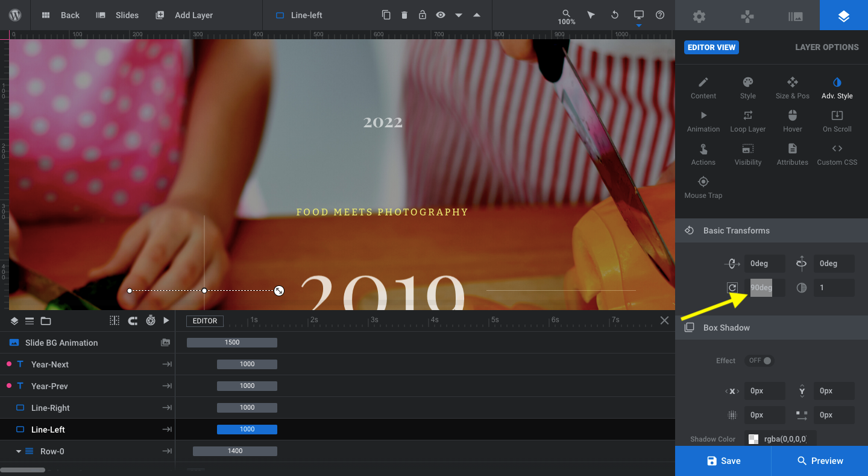Open the zoom 100% control
This screenshot has height=476, width=868.
[566, 17]
